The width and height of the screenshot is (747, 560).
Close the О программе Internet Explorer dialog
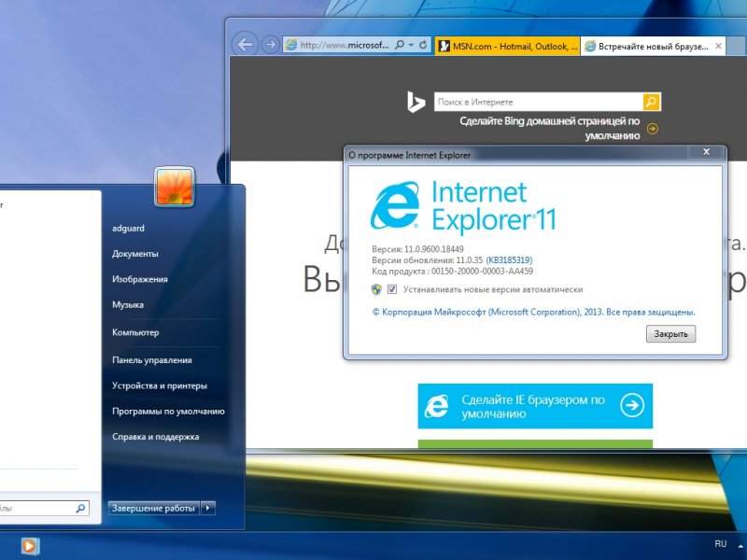pyautogui.click(x=706, y=152)
